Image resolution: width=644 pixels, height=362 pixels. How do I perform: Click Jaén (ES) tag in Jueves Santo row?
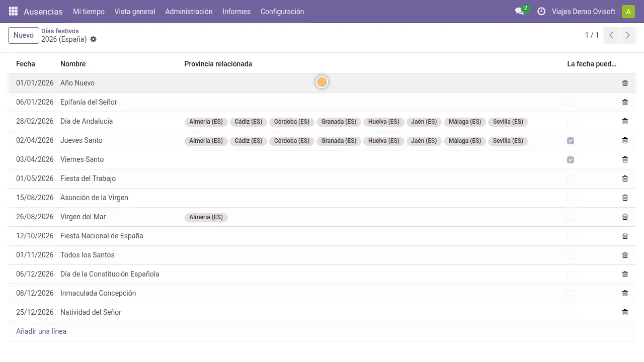424,141
